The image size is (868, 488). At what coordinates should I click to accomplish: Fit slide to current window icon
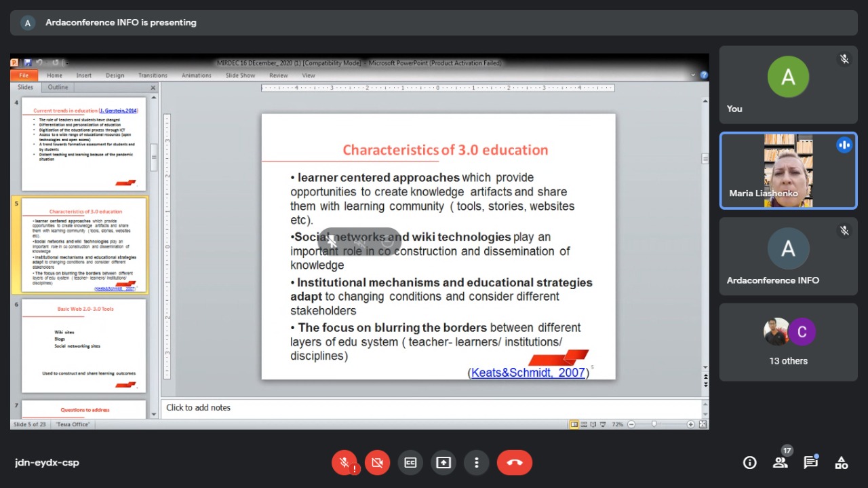(703, 424)
